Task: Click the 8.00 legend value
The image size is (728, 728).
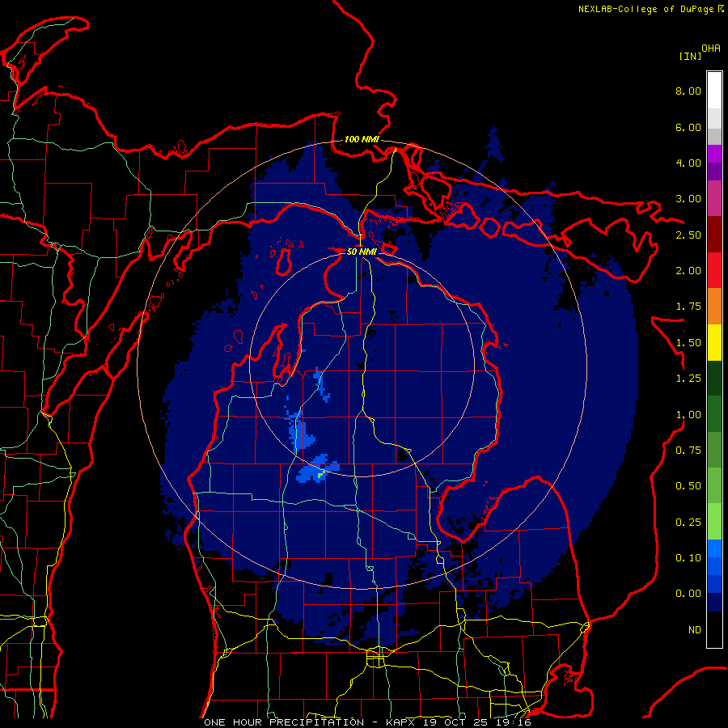Action: [x=688, y=91]
